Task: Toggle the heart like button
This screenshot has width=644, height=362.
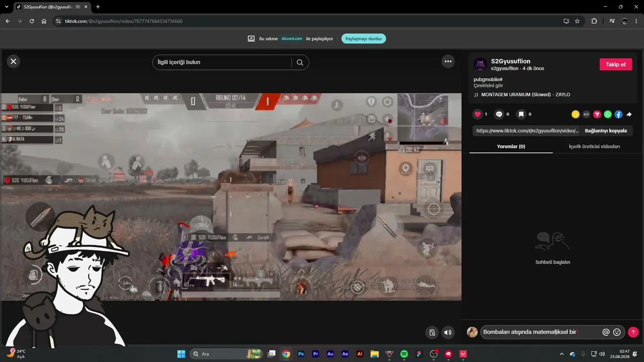Action: pos(478,114)
